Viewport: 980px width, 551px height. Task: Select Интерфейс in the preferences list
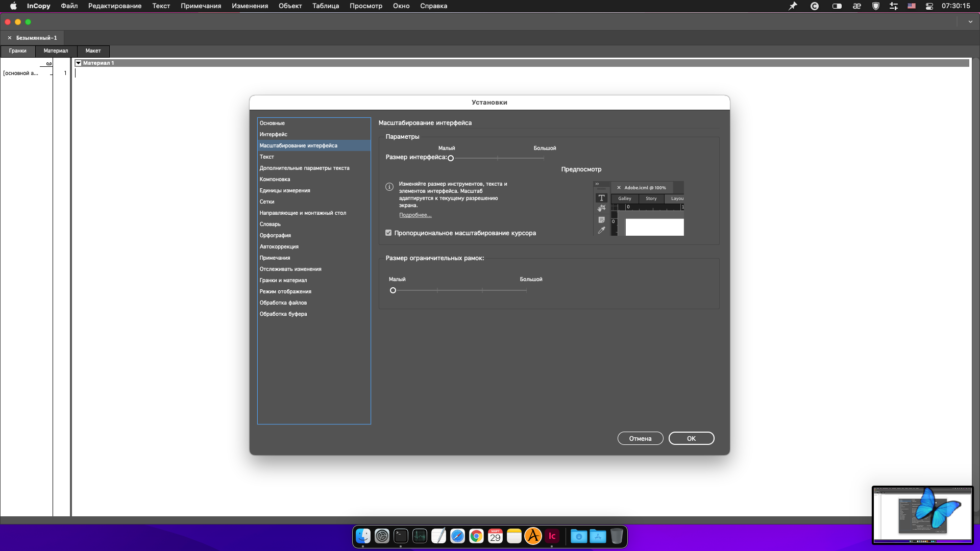point(274,135)
